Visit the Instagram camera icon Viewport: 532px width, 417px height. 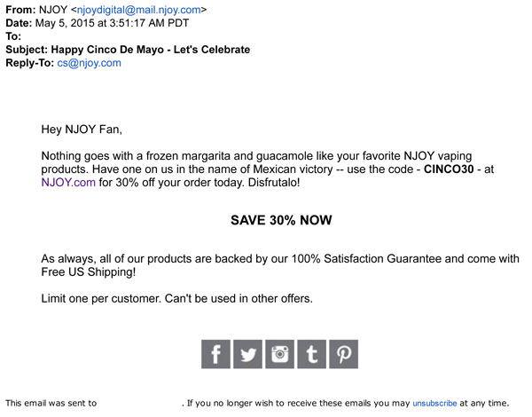(280, 353)
